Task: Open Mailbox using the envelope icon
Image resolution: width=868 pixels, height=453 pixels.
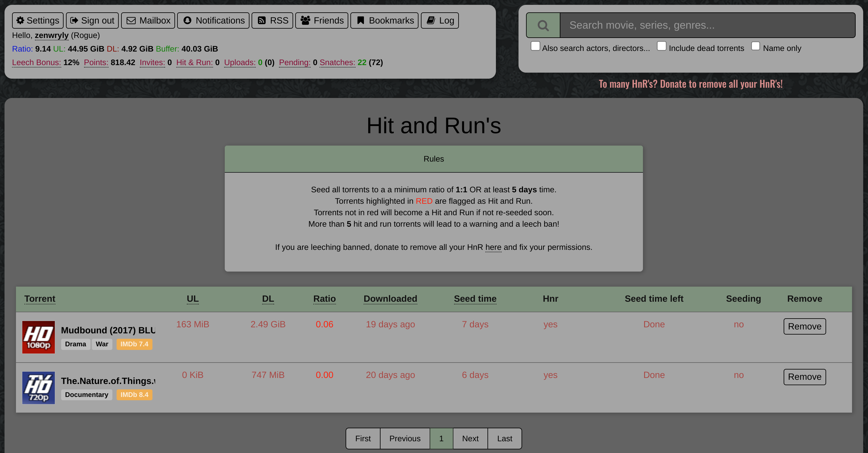Action: click(x=131, y=20)
